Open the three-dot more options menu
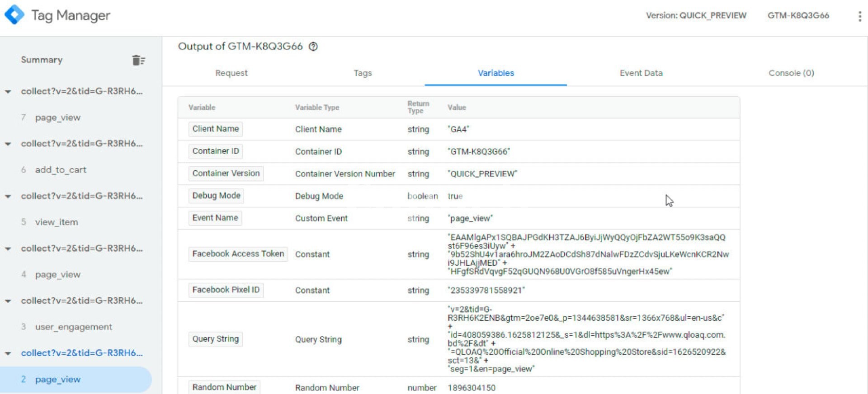Screen dimensions: 868x394 coord(859,16)
